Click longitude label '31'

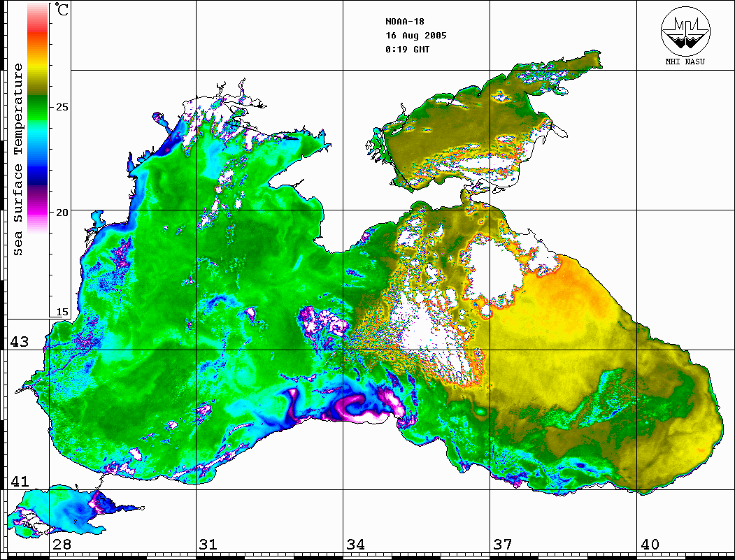[208, 545]
